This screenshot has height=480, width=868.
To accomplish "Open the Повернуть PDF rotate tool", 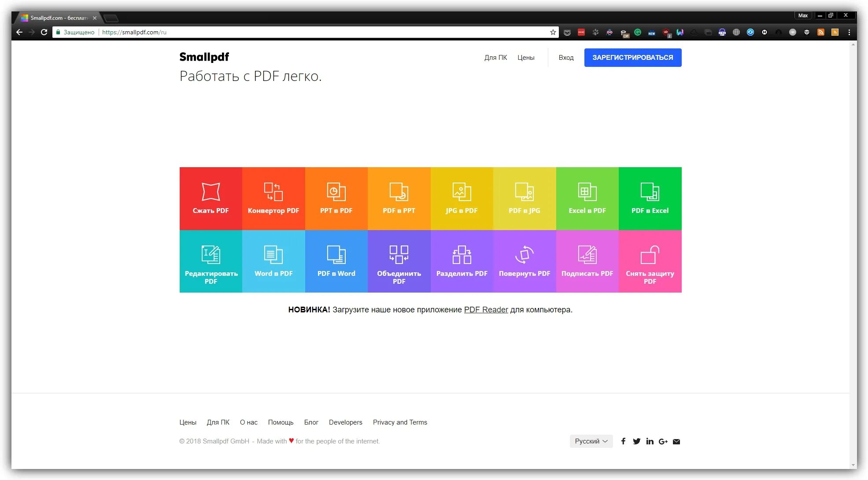I will 524,261.
